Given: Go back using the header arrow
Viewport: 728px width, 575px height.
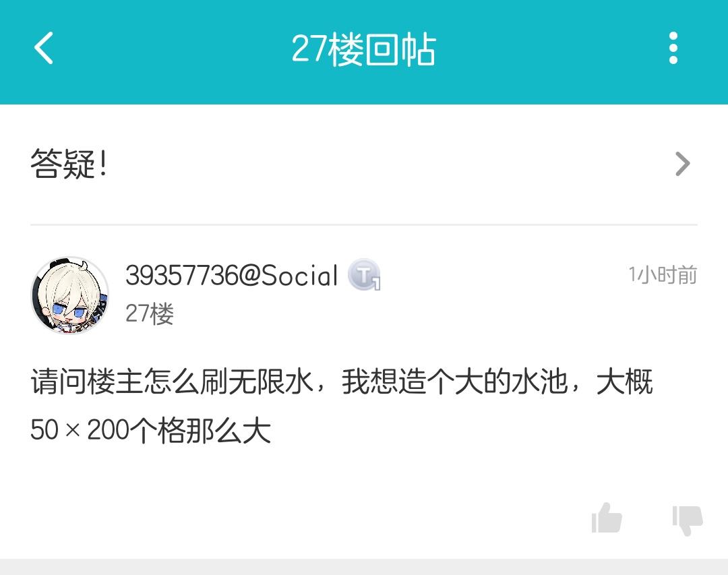Looking at the screenshot, I should coord(44,48).
